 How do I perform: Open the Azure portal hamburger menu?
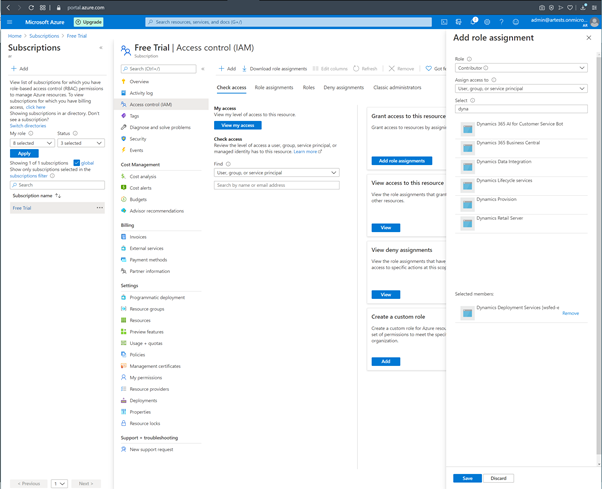(x=9, y=21)
